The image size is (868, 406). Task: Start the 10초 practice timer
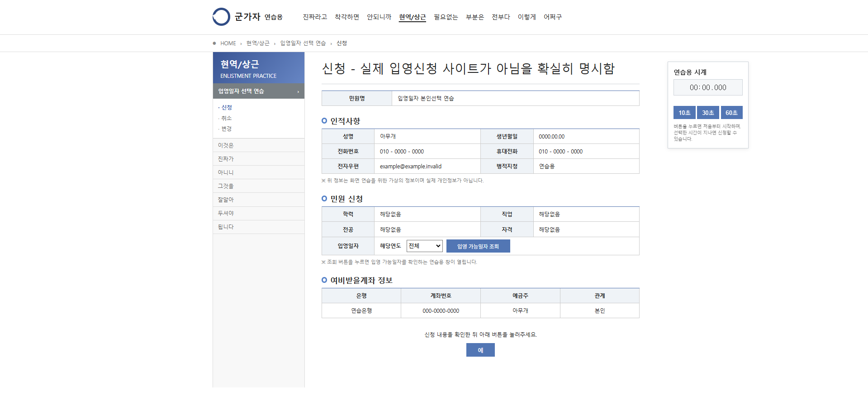point(684,113)
